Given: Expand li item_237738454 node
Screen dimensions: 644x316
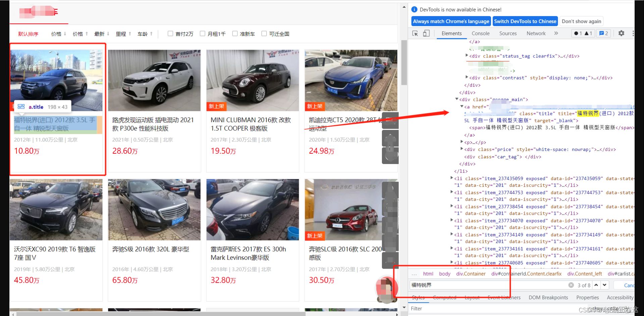Looking at the screenshot, I should point(452,206).
